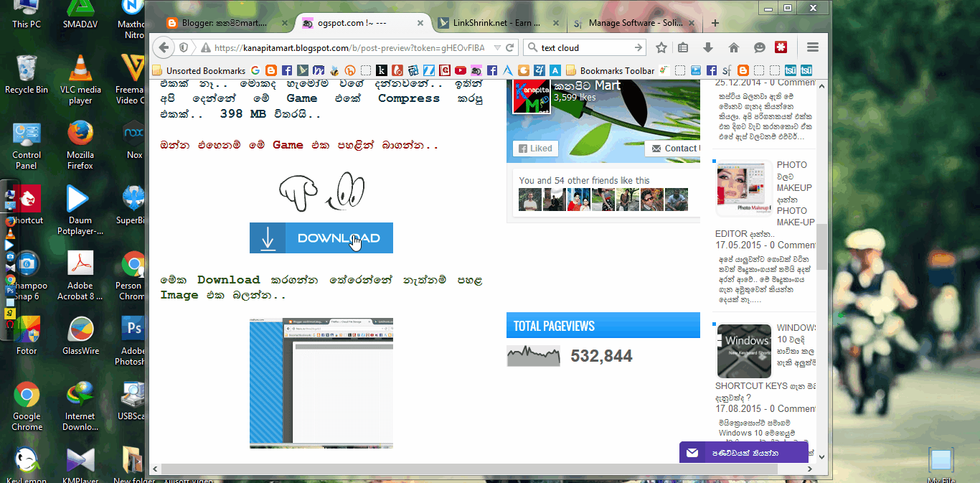Select the VLC media player desktop icon
This screenshot has height=483, width=980.
pyautogui.click(x=80, y=80)
